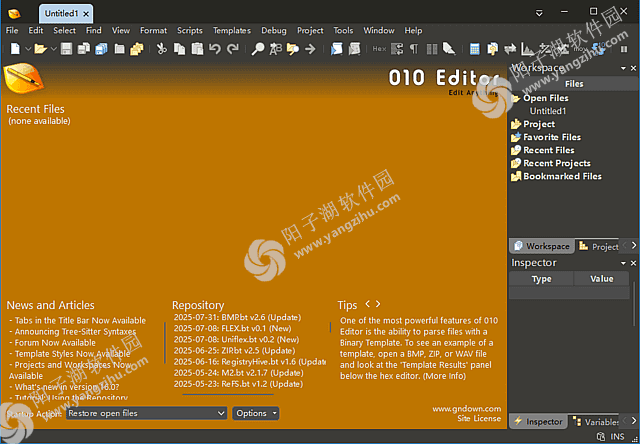Click the Save As toolbar icon
The height and width of the screenshot is (444, 640).
click(84, 49)
